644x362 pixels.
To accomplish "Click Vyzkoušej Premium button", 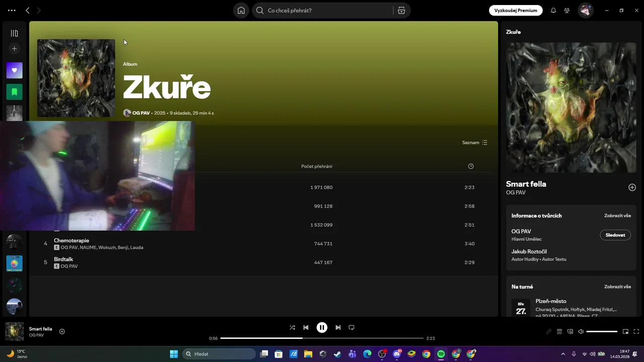I will 516,11.
